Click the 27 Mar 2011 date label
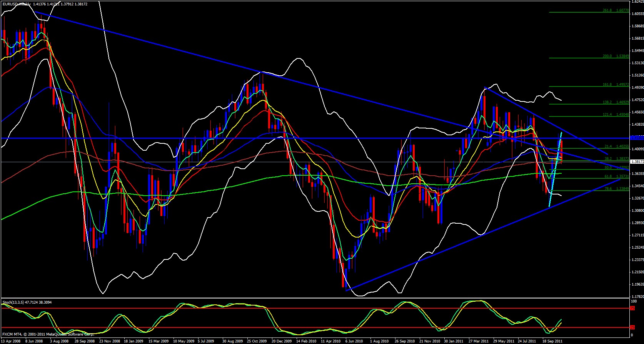This screenshot has height=344, width=644. click(x=478, y=341)
